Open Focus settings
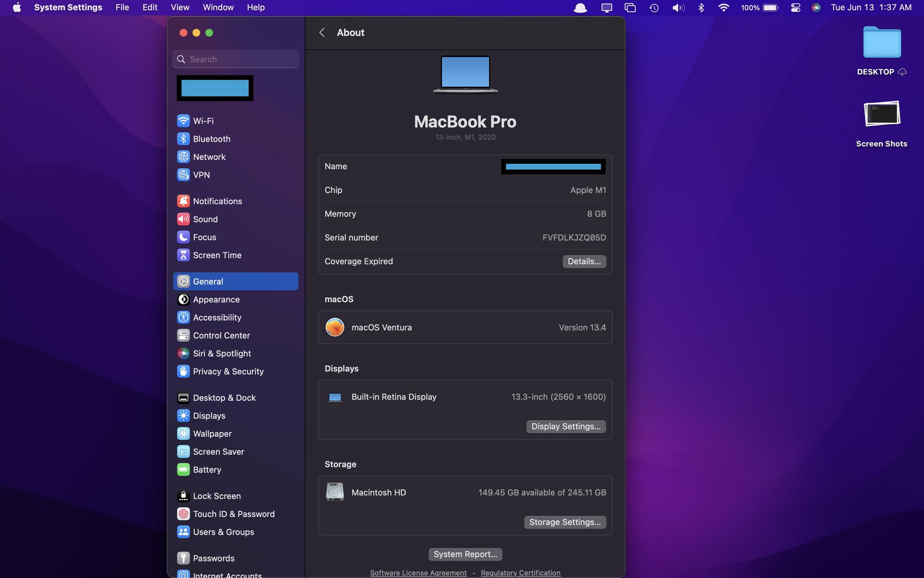The image size is (924, 578). (x=235, y=237)
